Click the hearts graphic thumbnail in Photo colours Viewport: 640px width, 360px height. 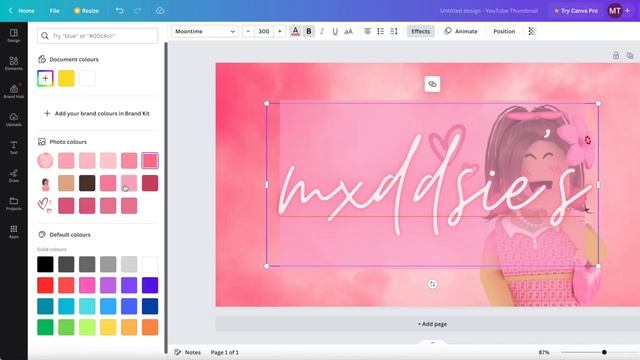point(45,205)
